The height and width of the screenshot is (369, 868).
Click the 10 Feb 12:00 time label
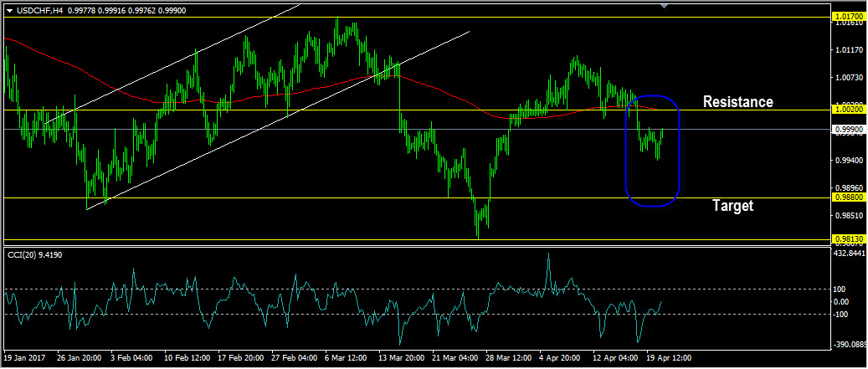[186, 358]
